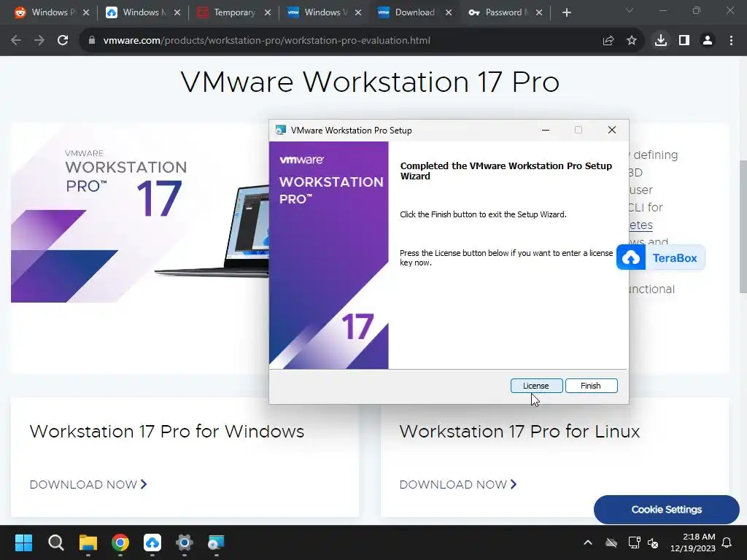Open TeraBox app from taskbar

pos(152,542)
